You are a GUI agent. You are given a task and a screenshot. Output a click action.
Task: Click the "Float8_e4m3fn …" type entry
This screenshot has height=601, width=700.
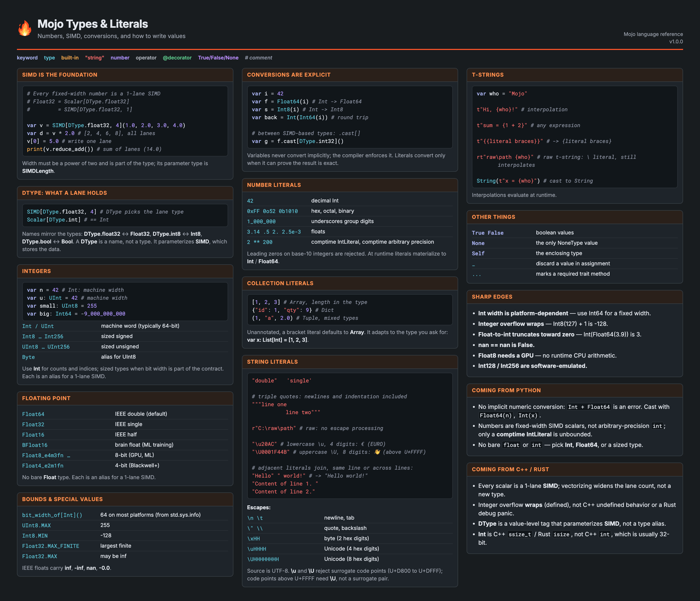click(46, 455)
